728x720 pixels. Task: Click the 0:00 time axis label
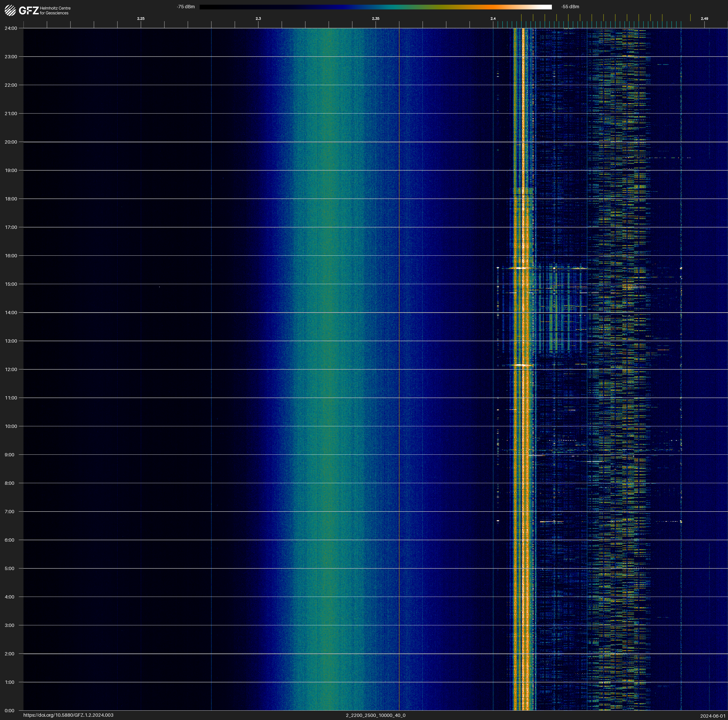[x=9, y=711]
